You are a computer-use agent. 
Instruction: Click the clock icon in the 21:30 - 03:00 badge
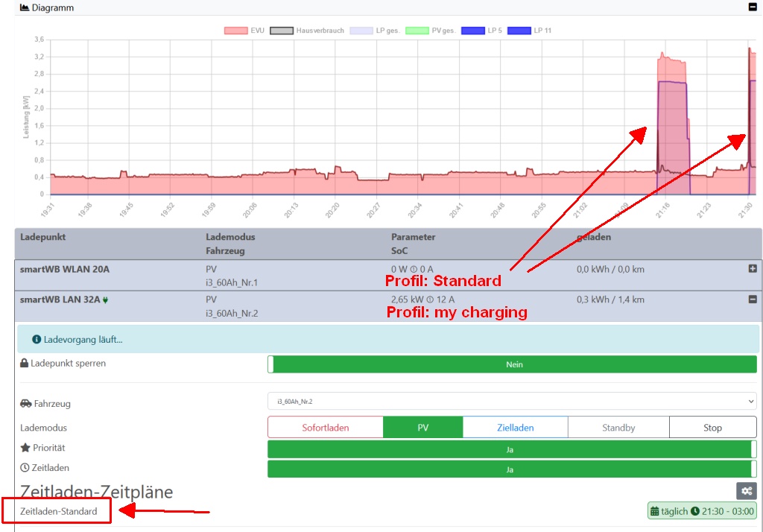(x=695, y=511)
